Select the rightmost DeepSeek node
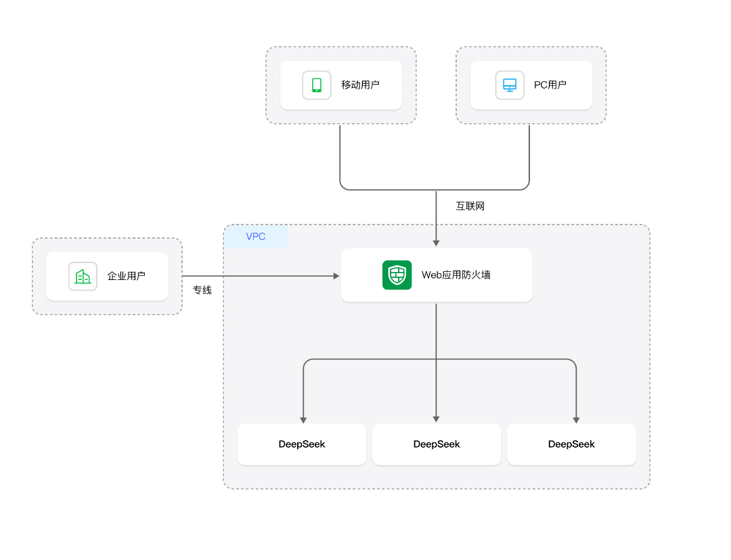The height and width of the screenshot is (560, 731). coord(571,444)
